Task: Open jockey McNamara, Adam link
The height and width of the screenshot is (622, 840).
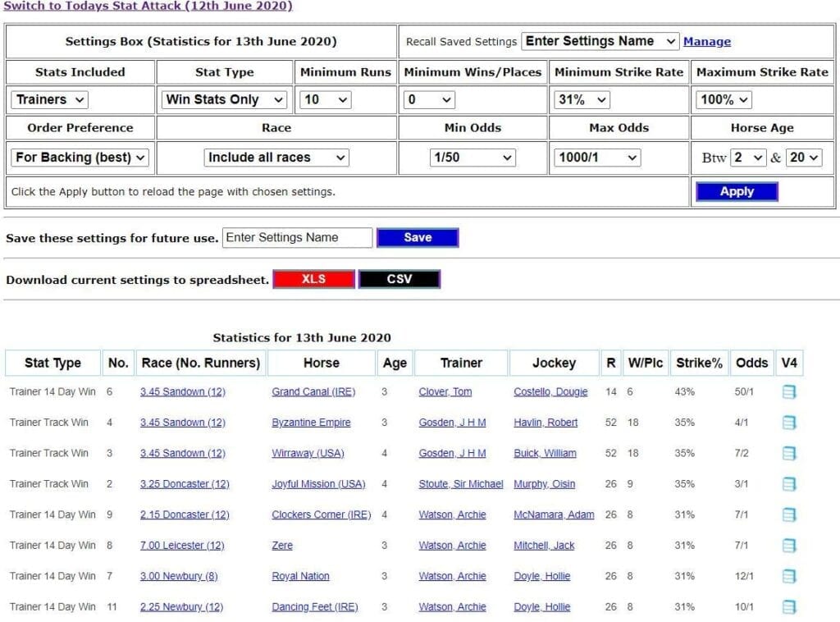Action: (x=554, y=515)
